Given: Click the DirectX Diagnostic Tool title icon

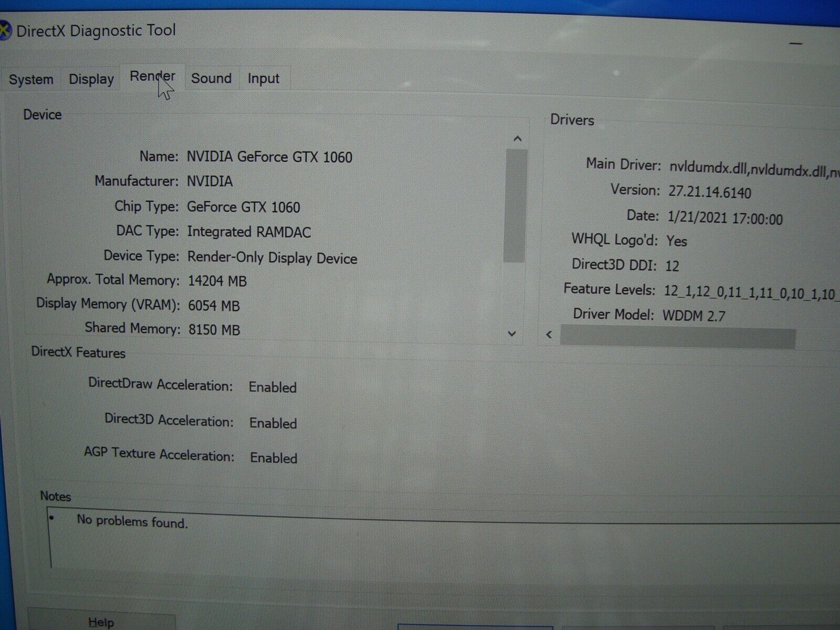Looking at the screenshot, I should point(4,30).
